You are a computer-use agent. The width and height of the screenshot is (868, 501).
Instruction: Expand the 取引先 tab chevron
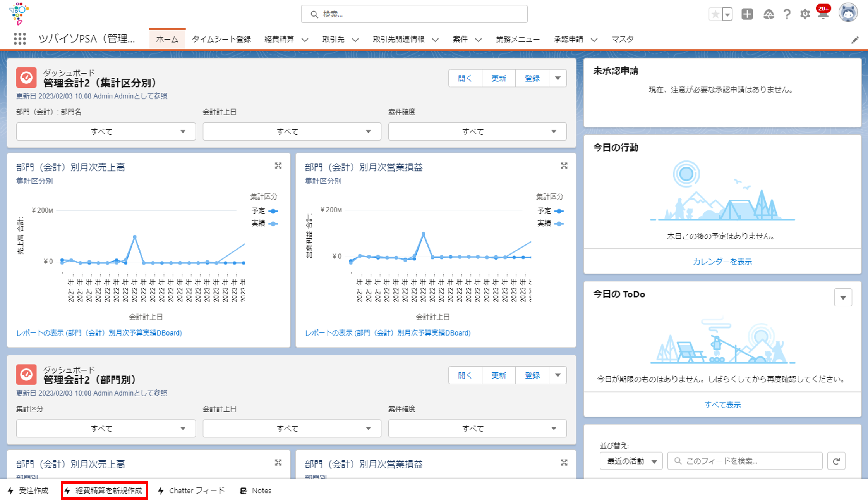[x=355, y=40]
